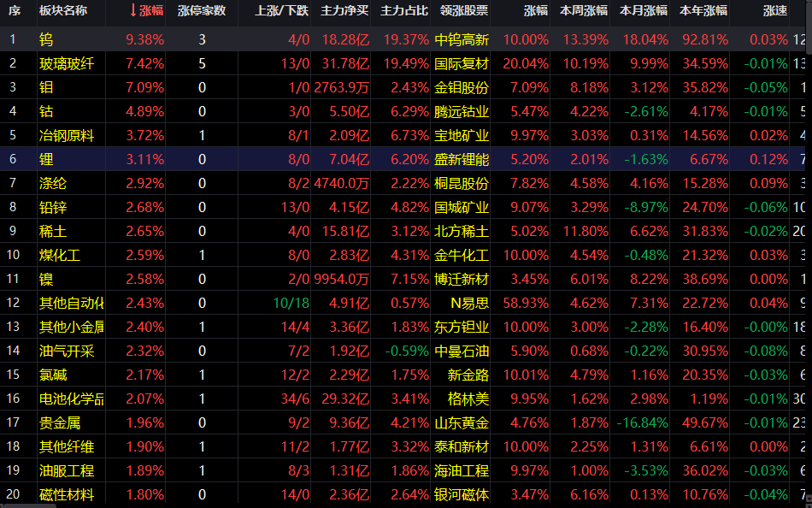Click the 29.32亿 net buy cell
The width and height of the screenshot is (812, 508).
pos(345,399)
